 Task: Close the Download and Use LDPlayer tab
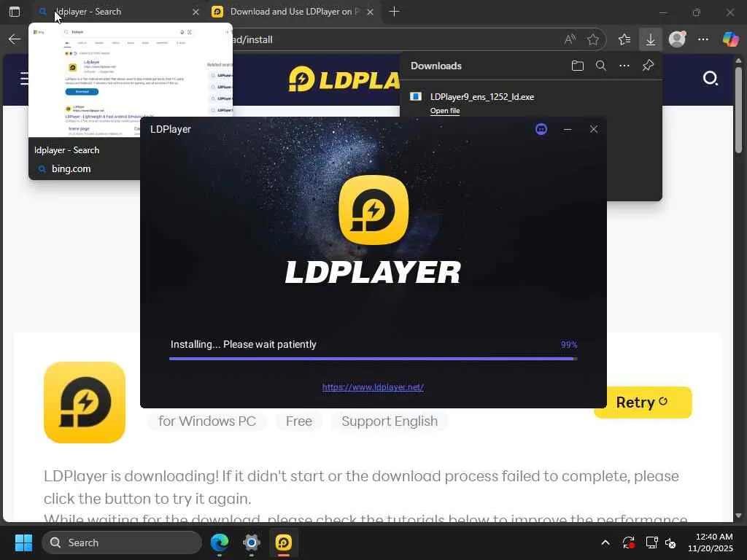tap(370, 12)
